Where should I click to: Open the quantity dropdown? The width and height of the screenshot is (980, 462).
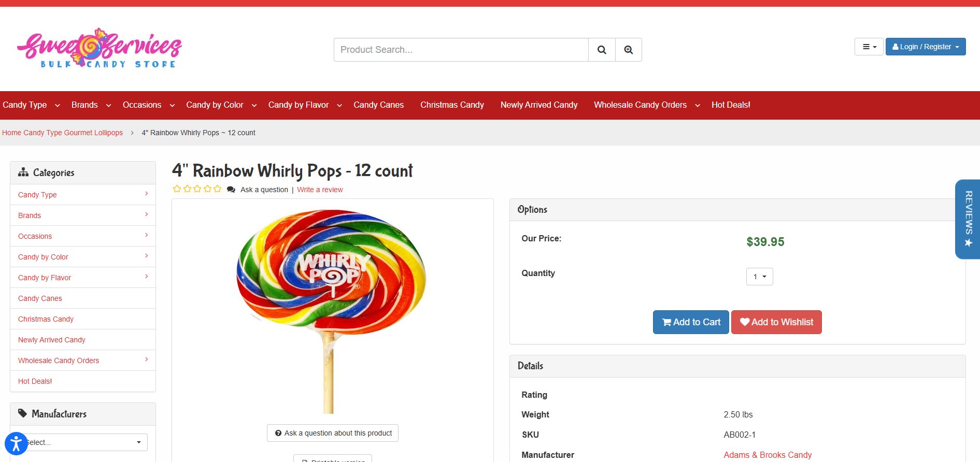point(759,277)
